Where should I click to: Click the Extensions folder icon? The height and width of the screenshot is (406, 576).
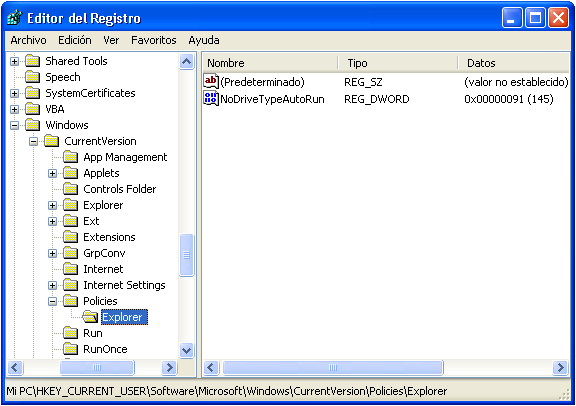[x=71, y=237]
